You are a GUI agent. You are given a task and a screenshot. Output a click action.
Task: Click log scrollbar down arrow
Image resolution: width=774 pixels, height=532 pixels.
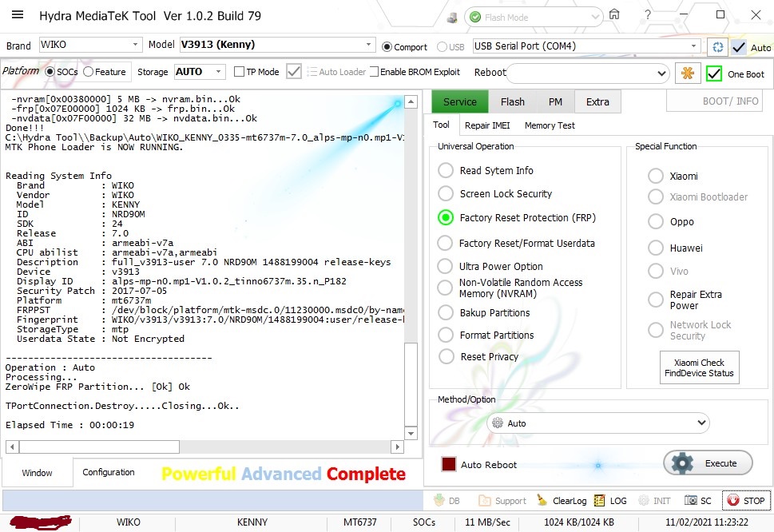(411, 433)
